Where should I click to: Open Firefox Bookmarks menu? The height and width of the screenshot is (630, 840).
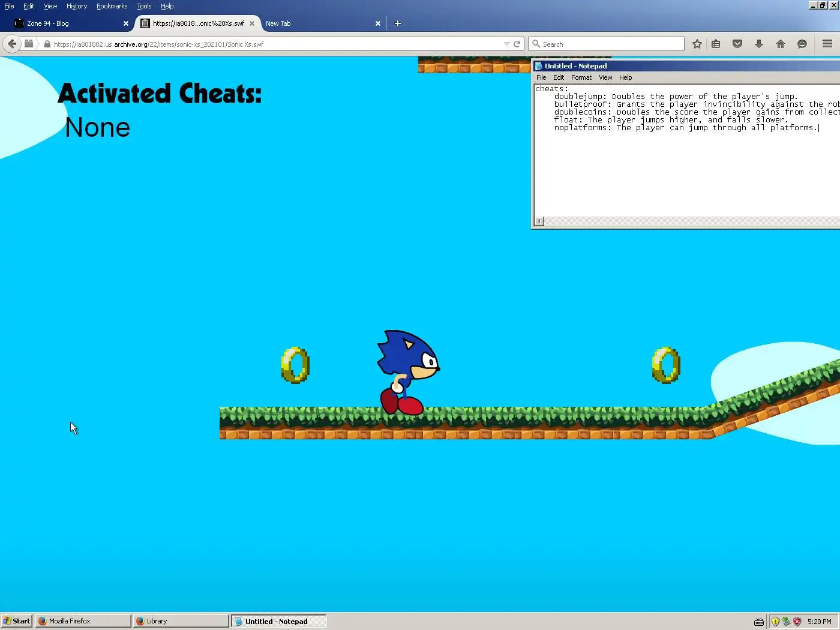[x=112, y=6]
